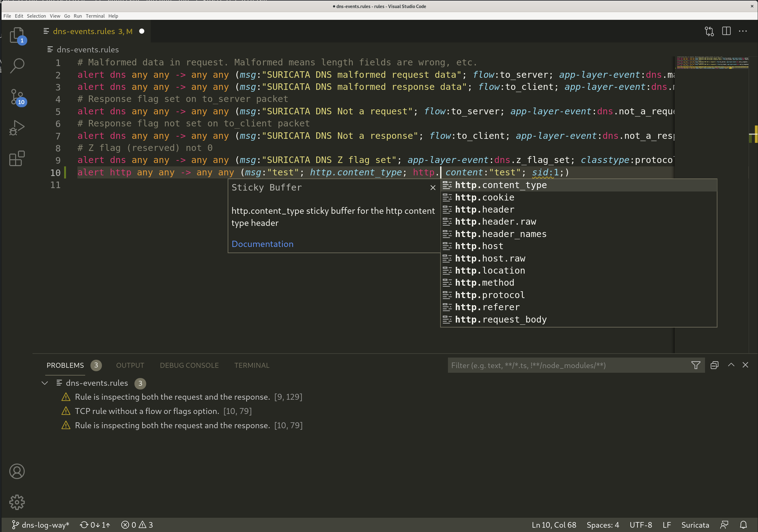
Task: Open the Manage gear icon
Action: coord(17,502)
